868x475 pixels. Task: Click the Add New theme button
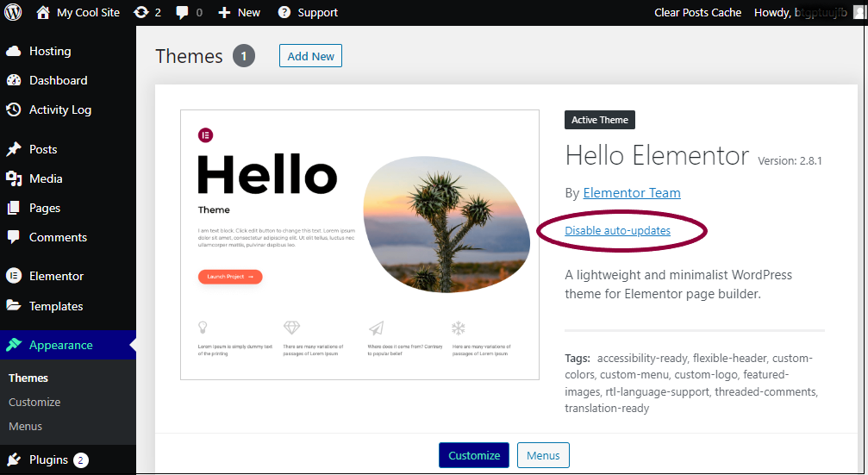pos(310,56)
